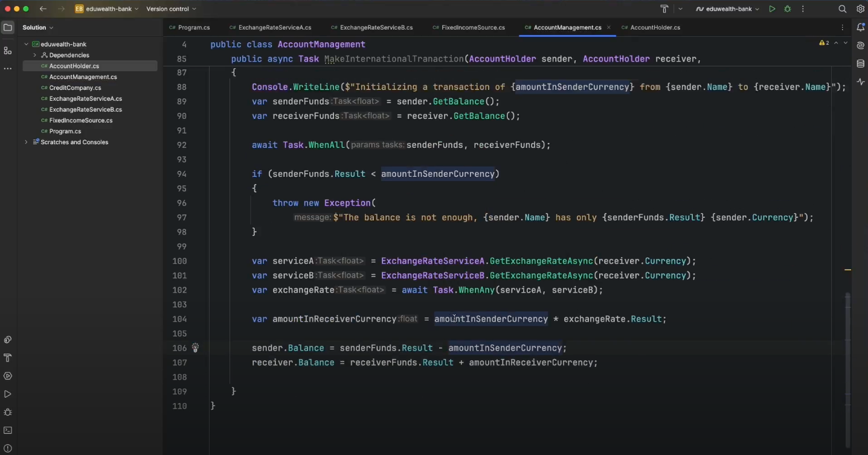Screen dimensions: 868x455
Task: Click the MakeInternationalTranaction method name
Action: 394,59
